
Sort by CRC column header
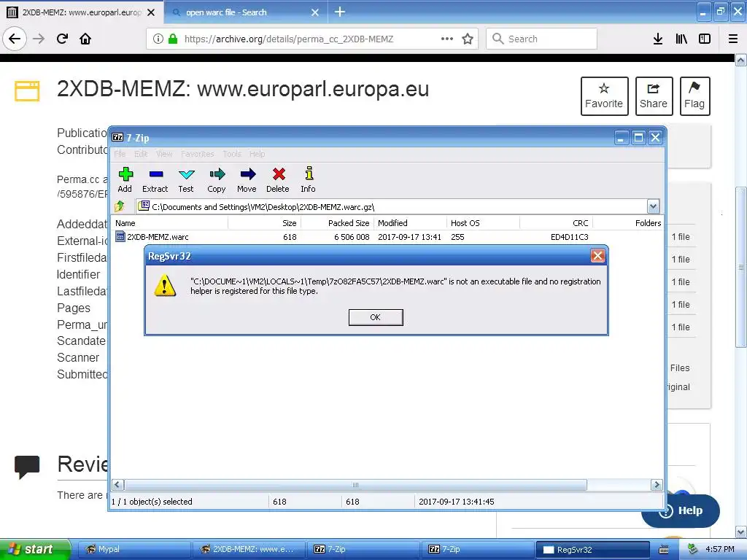click(x=556, y=223)
